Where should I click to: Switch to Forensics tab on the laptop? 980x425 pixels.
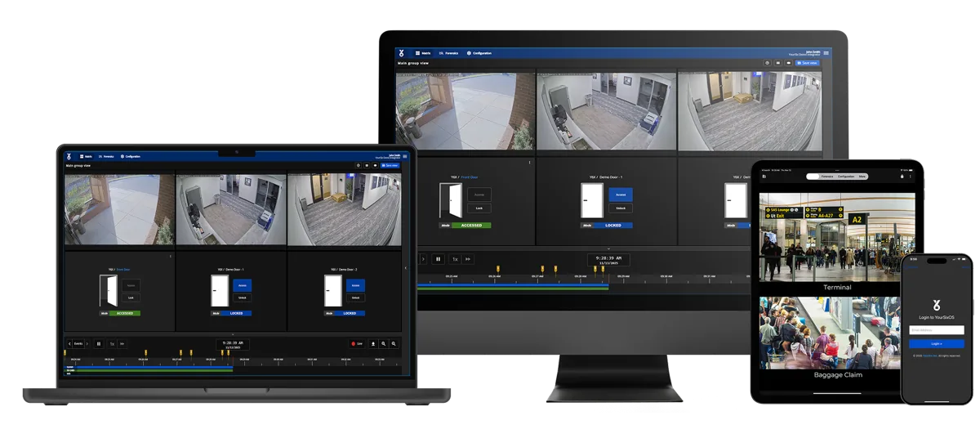106,156
